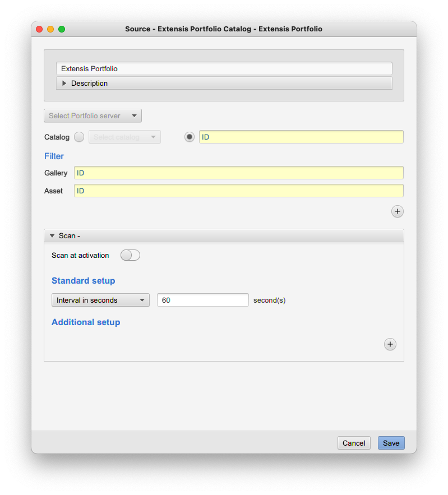Click the Cancel button
The height and width of the screenshot is (495, 448).
click(x=354, y=443)
